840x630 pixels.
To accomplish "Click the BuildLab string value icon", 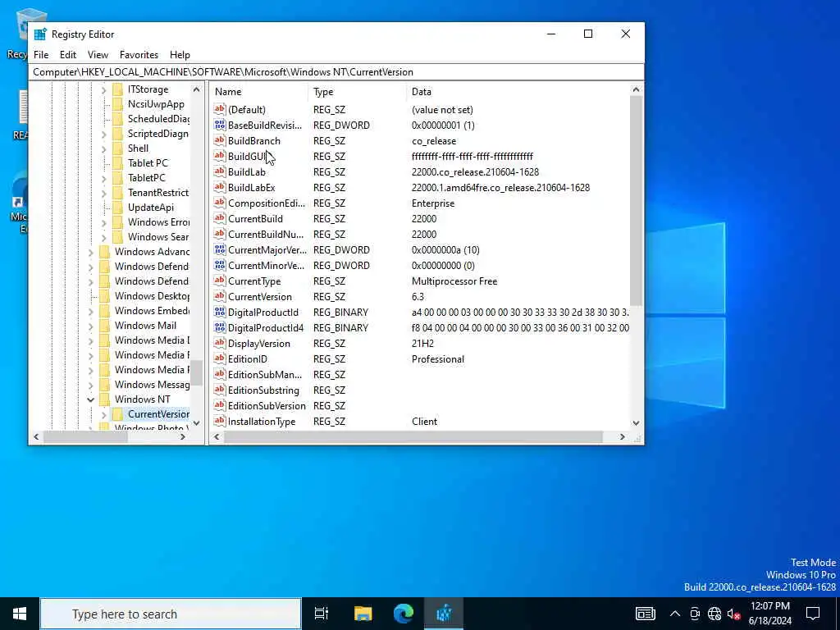I will pyautogui.click(x=219, y=171).
